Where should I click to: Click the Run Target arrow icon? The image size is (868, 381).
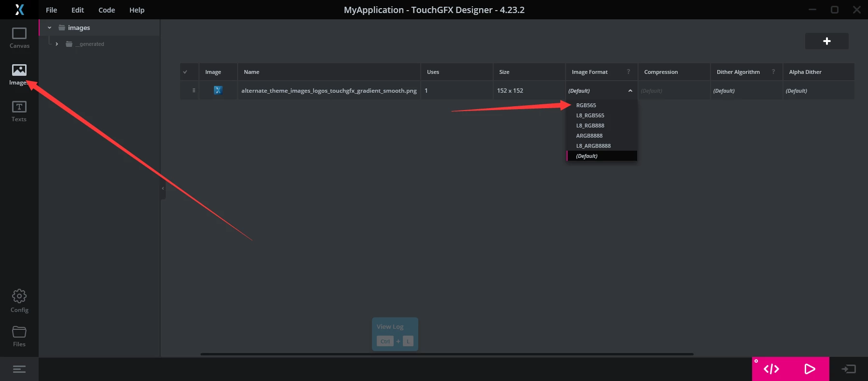pos(849,369)
